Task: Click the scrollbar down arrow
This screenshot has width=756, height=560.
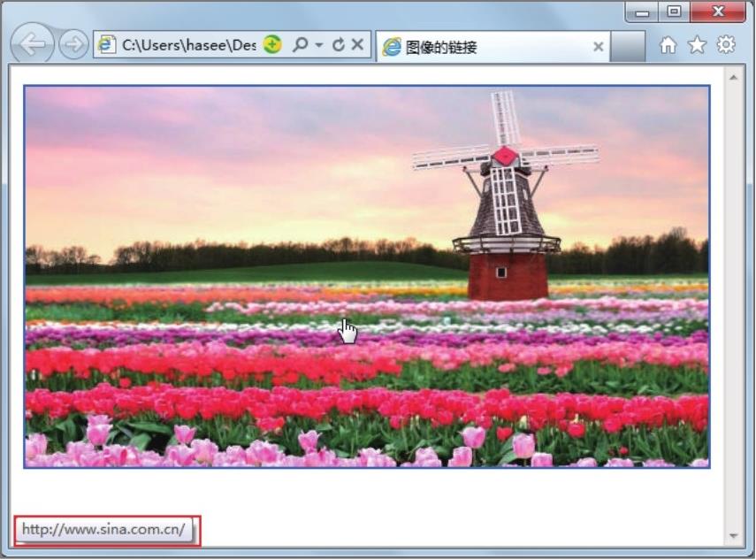Action: pos(733,535)
